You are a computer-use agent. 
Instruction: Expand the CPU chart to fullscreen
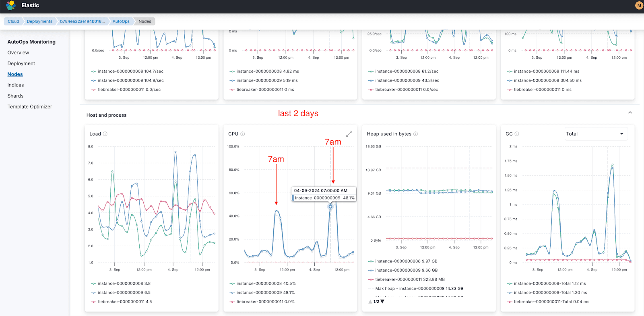[x=349, y=134]
